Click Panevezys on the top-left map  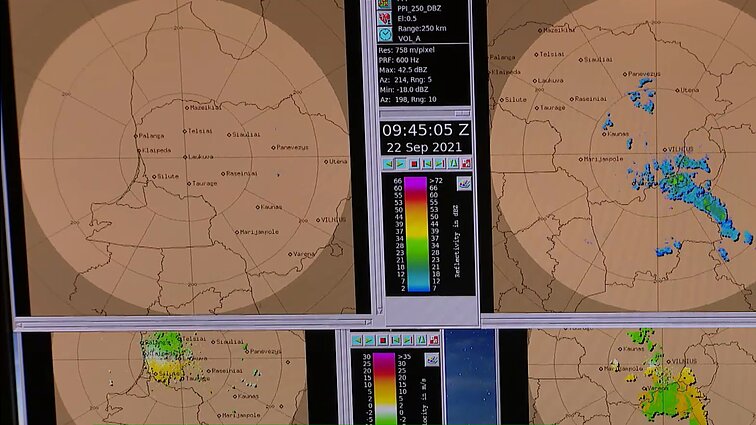[x=290, y=148]
